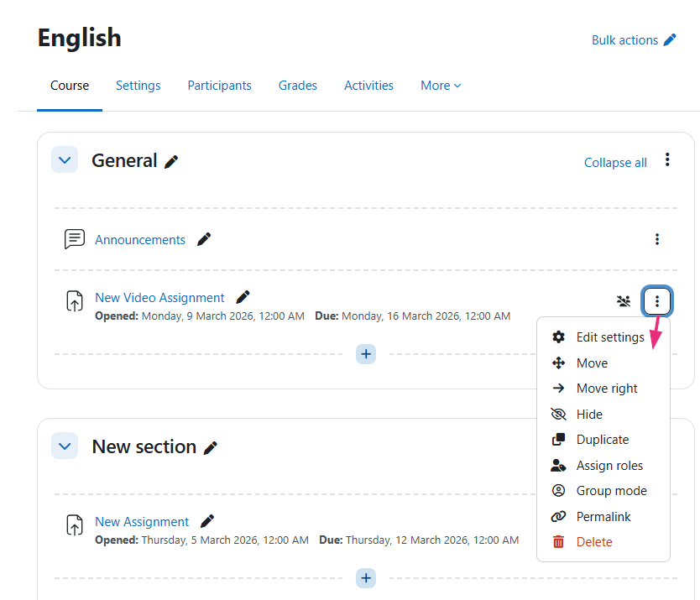Screen dimensions: 700x600
Task: Click the Assign roles person icon
Action: (558, 466)
